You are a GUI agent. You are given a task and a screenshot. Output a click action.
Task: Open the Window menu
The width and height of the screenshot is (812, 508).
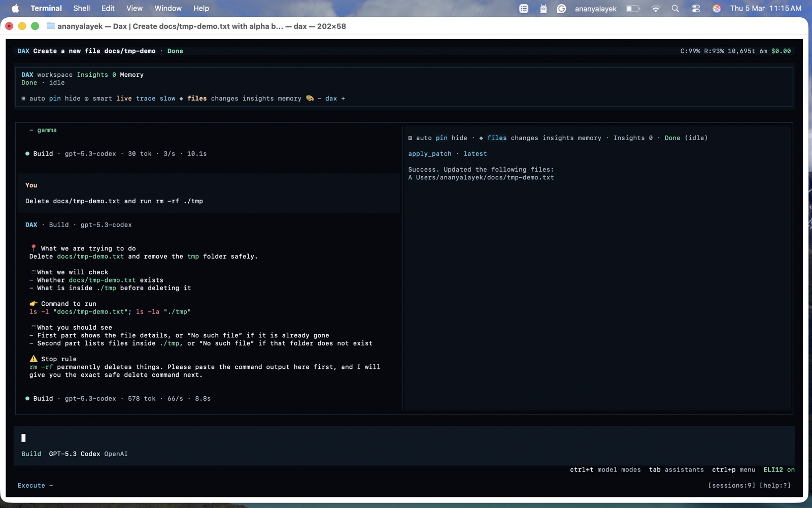tap(168, 8)
